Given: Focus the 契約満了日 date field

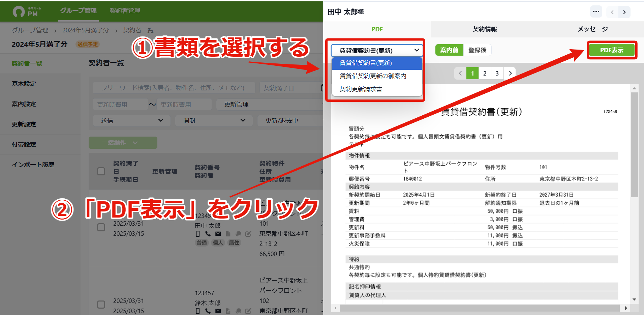Looking at the screenshot, I should 292,88.
